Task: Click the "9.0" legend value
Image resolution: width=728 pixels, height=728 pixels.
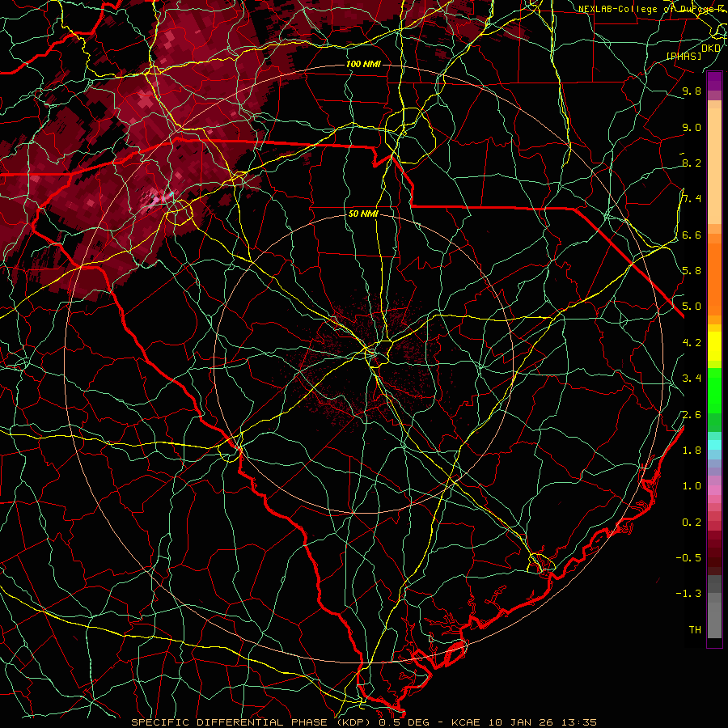Action: (692, 128)
